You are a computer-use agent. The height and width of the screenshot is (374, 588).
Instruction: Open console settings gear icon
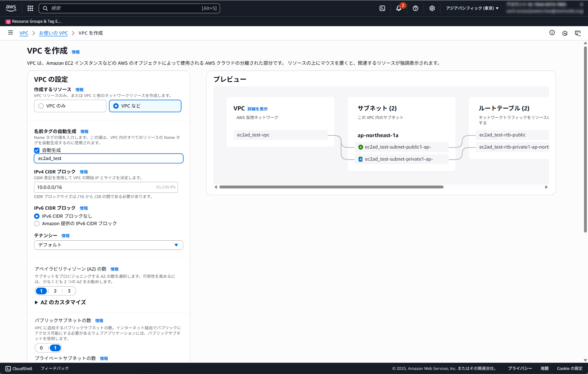[432, 8]
